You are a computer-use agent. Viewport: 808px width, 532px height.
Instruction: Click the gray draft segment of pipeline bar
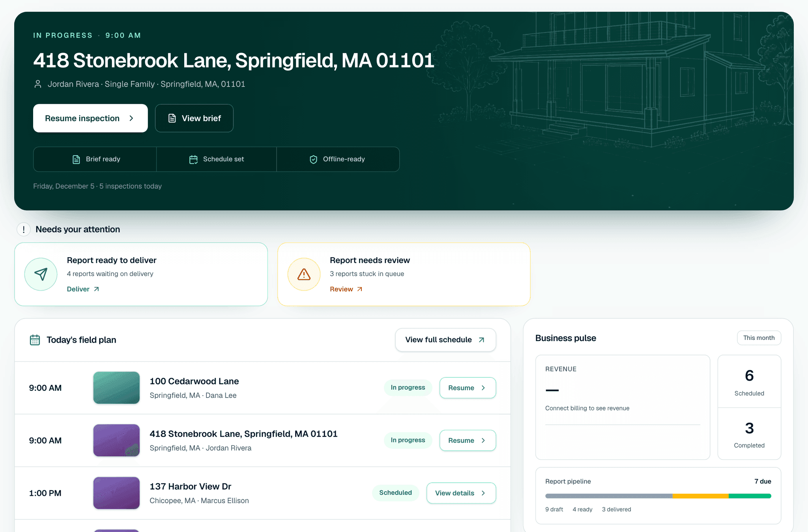tap(609, 496)
